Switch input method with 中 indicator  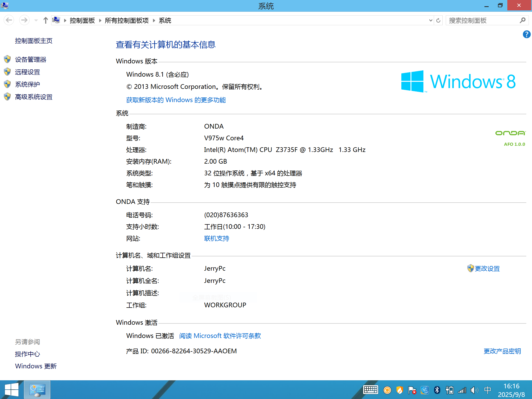(x=487, y=390)
